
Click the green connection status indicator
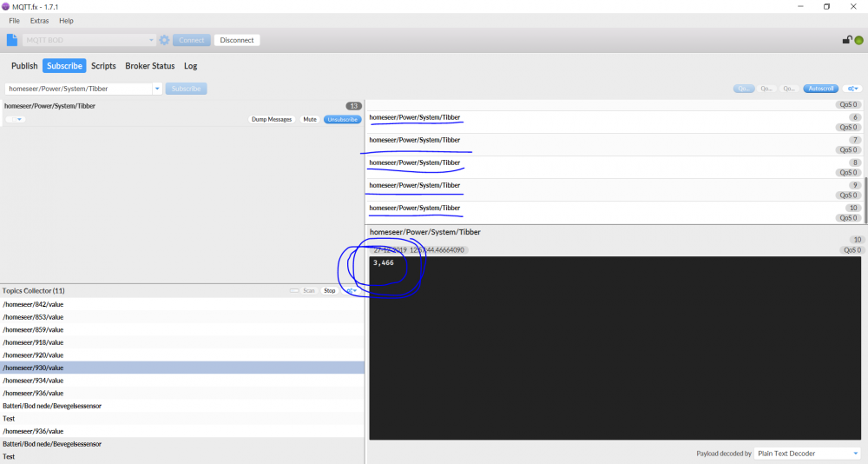click(x=858, y=40)
